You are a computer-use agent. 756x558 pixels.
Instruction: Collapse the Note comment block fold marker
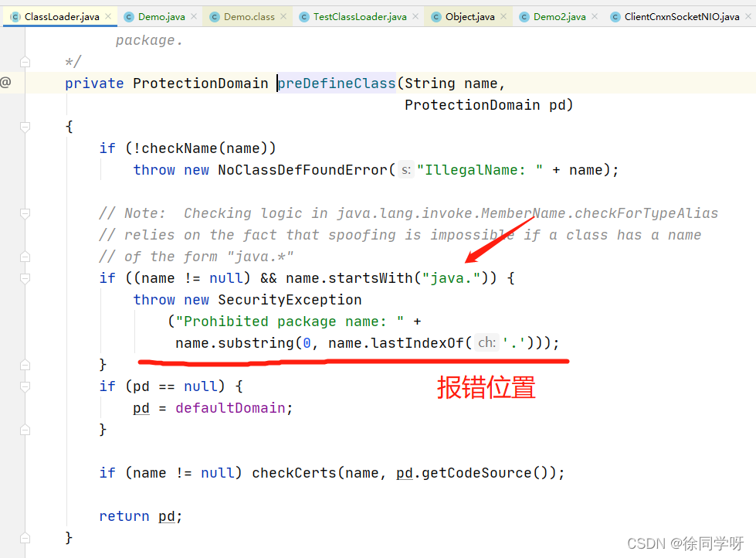[x=25, y=213]
